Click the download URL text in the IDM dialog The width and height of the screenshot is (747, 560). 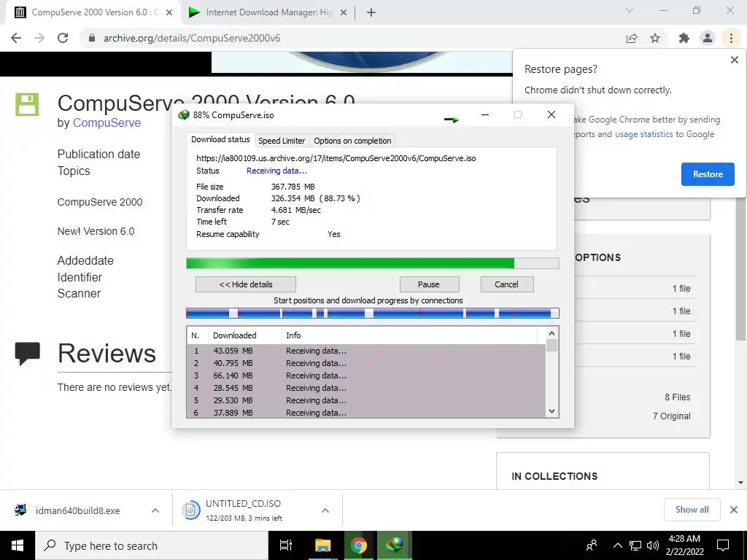click(x=336, y=158)
